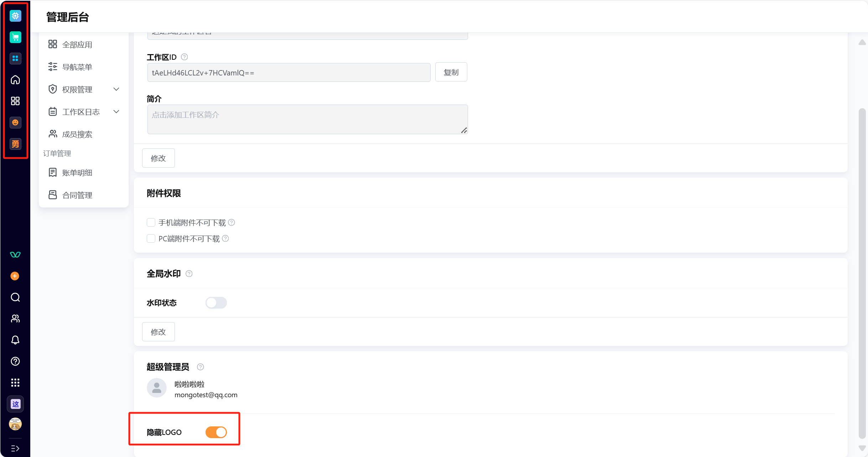868x457 pixels.
Task: Click the 复制 button beside workspace ID
Action: pyautogui.click(x=451, y=72)
